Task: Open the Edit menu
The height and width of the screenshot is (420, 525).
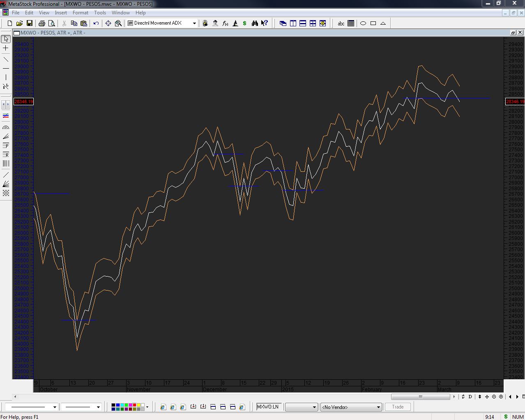Action: (x=29, y=13)
